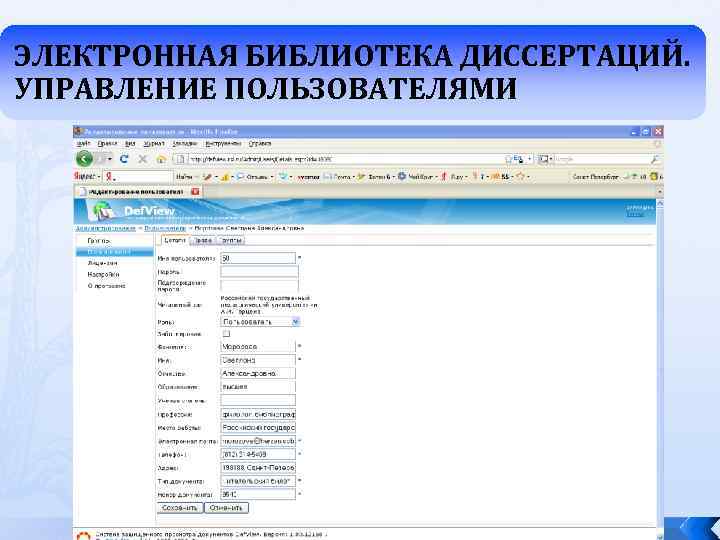Open Отзывы item in Yandex toolbar

pyautogui.click(x=255, y=177)
